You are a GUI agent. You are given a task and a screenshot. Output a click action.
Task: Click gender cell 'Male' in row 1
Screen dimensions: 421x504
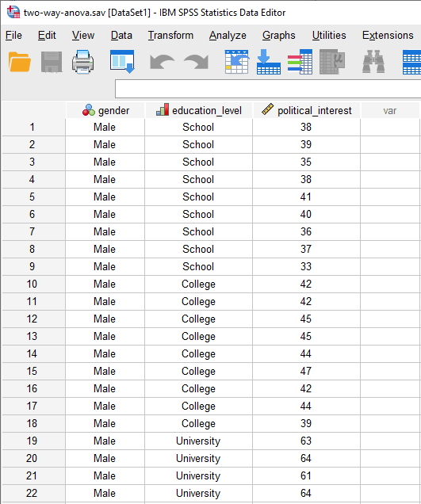point(105,128)
